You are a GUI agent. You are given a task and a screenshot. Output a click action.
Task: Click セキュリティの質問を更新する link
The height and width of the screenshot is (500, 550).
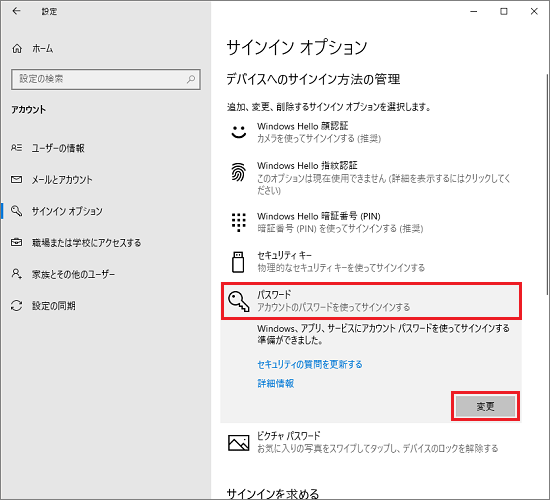click(x=310, y=364)
